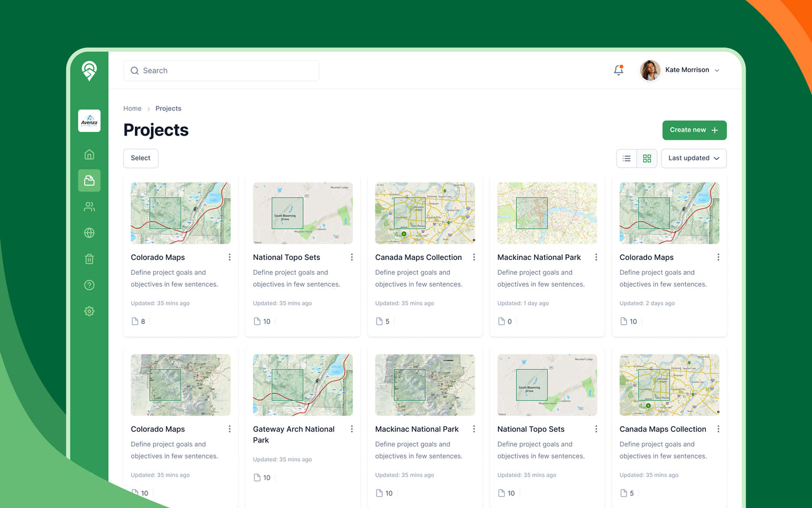The height and width of the screenshot is (508, 812).
Task: Switch to list view
Action: point(626,159)
